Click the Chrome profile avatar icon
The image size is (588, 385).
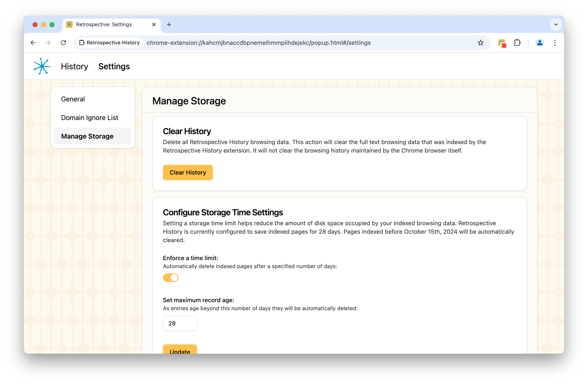click(x=539, y=42)
